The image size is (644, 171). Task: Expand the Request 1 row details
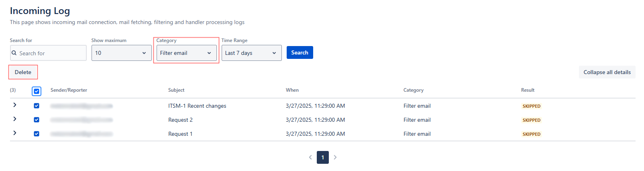coord(15,133)
